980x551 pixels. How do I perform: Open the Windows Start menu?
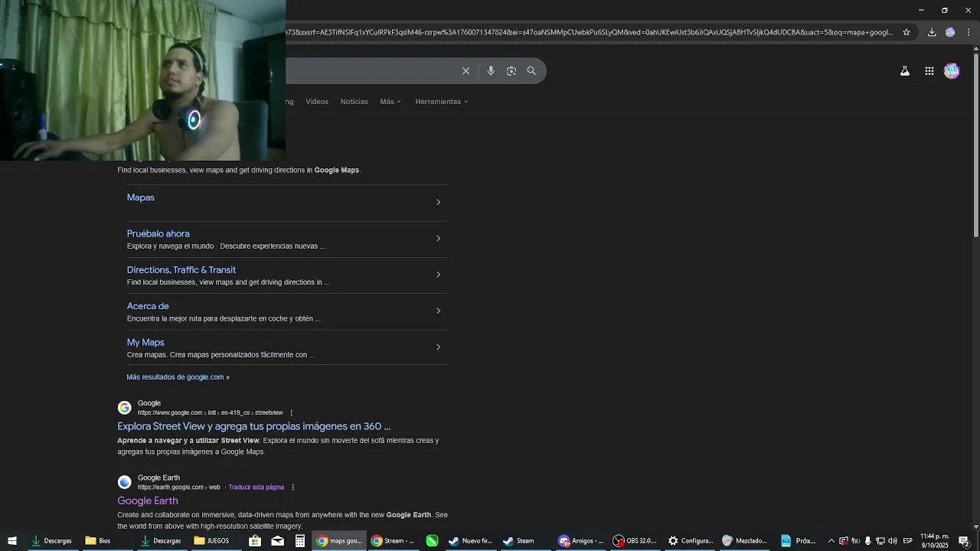(12, 541)
